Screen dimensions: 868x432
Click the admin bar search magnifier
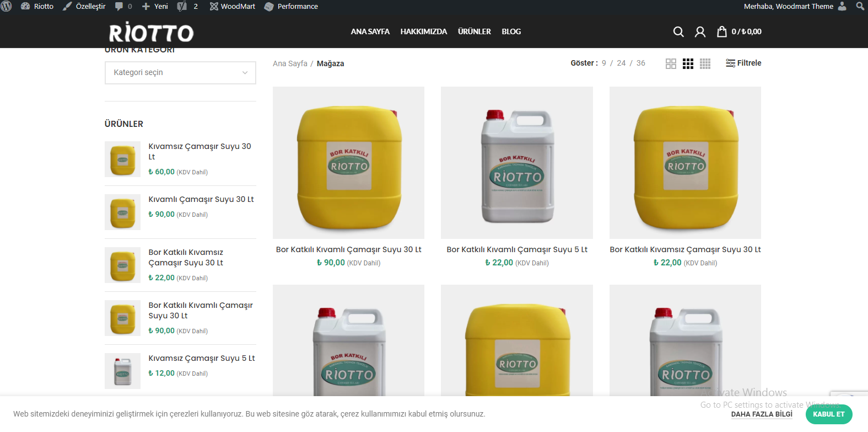coord(860,6)
